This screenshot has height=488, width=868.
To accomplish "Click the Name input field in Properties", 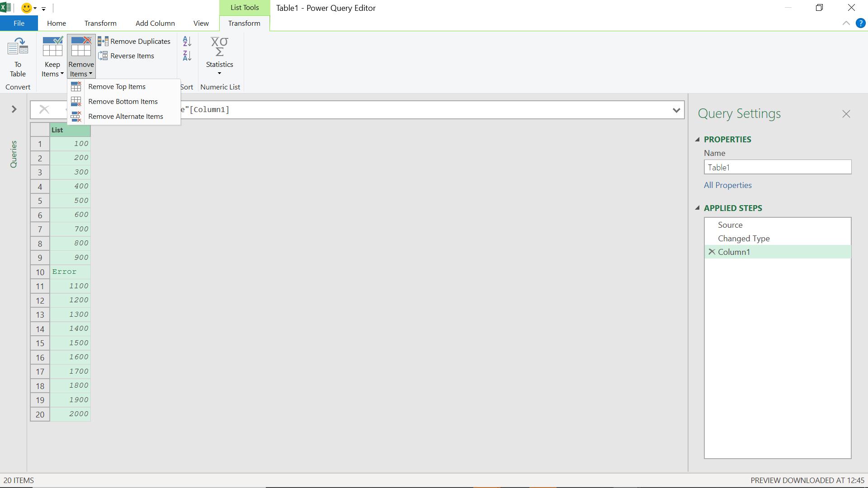I will point(778,167).
